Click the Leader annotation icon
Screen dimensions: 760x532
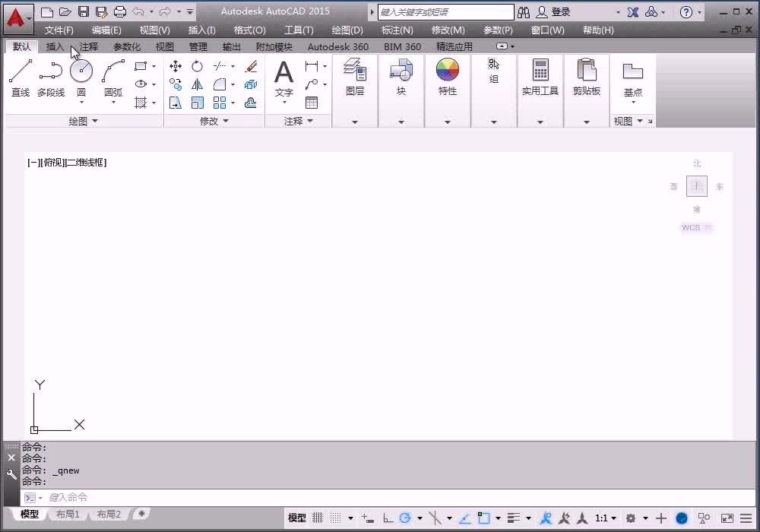(312, 84)
